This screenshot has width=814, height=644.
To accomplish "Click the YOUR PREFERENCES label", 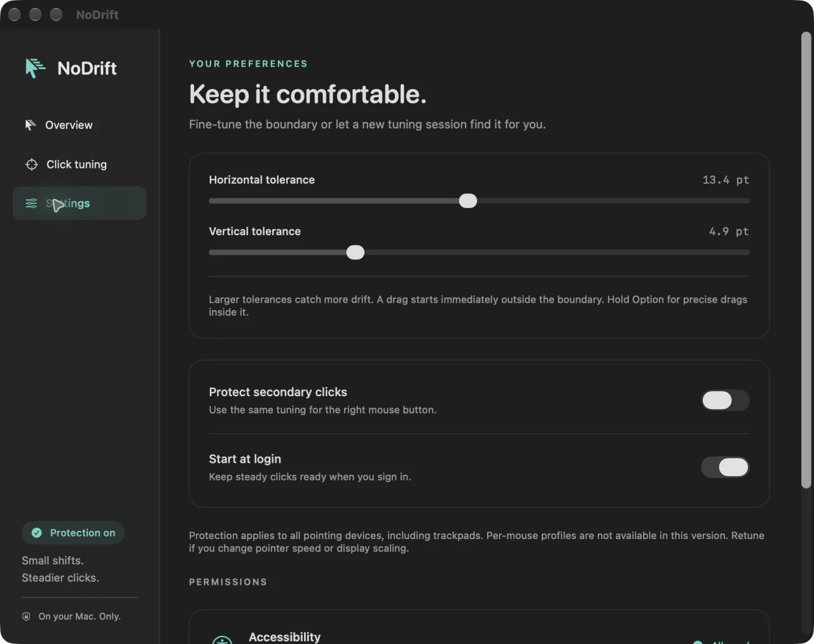I will point(249,64).
